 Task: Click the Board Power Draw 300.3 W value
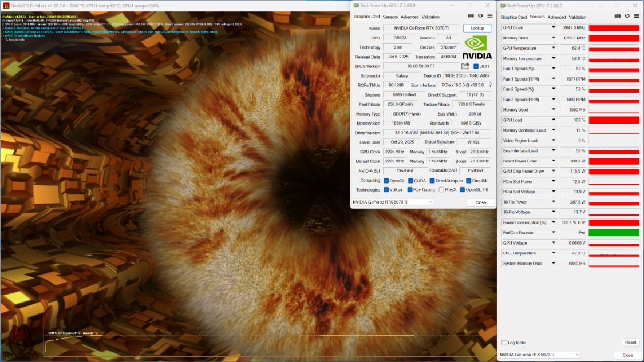(x=575, y=161)
